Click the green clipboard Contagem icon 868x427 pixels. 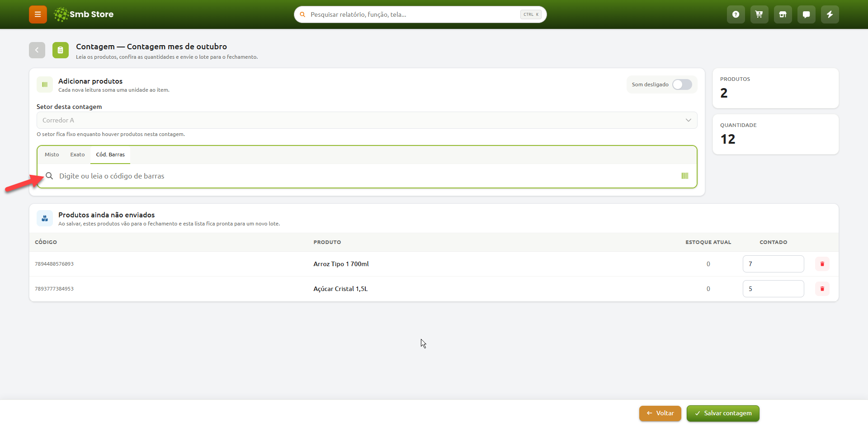click(61, 50)
